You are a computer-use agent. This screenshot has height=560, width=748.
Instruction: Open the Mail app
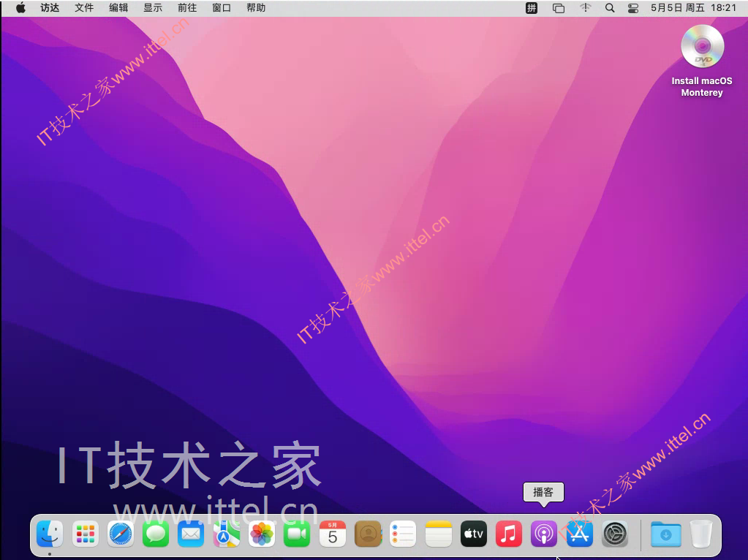click(x=191, y=534)
